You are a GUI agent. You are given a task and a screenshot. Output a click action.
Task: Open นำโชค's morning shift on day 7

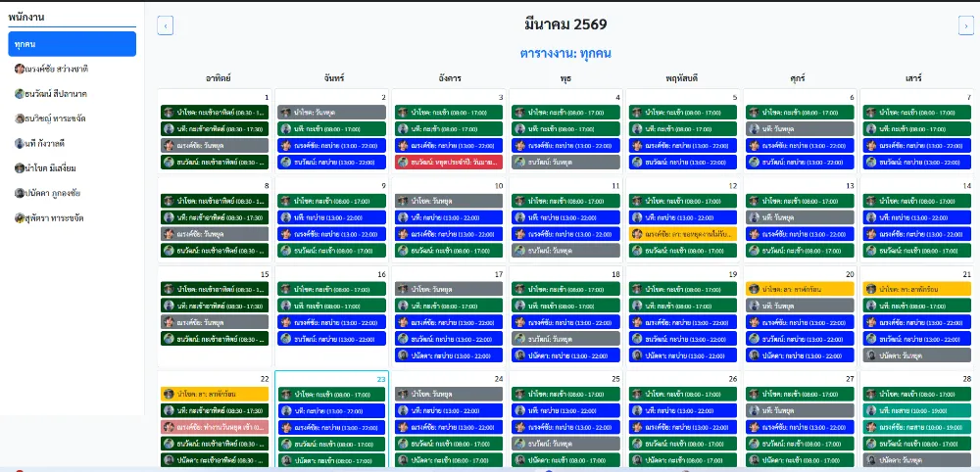click(x=917, y=113)
